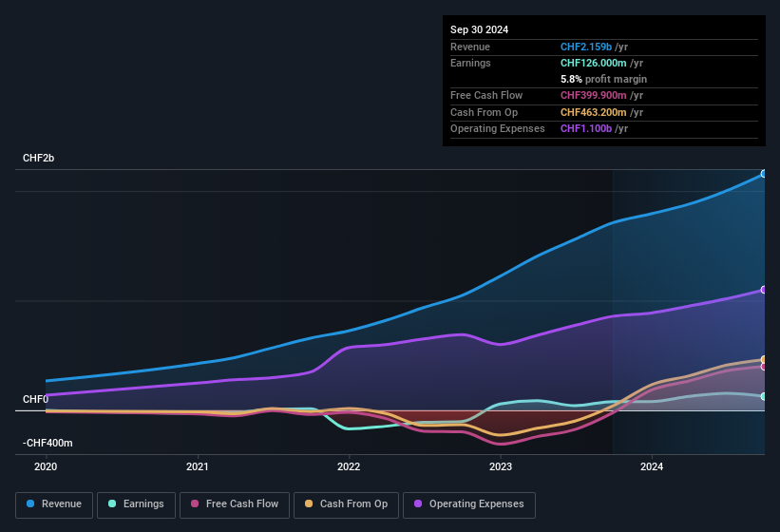780x532 pixels.
Task: Click the CHF1.100b operating expenses value
Action: [x=586, y=129]
